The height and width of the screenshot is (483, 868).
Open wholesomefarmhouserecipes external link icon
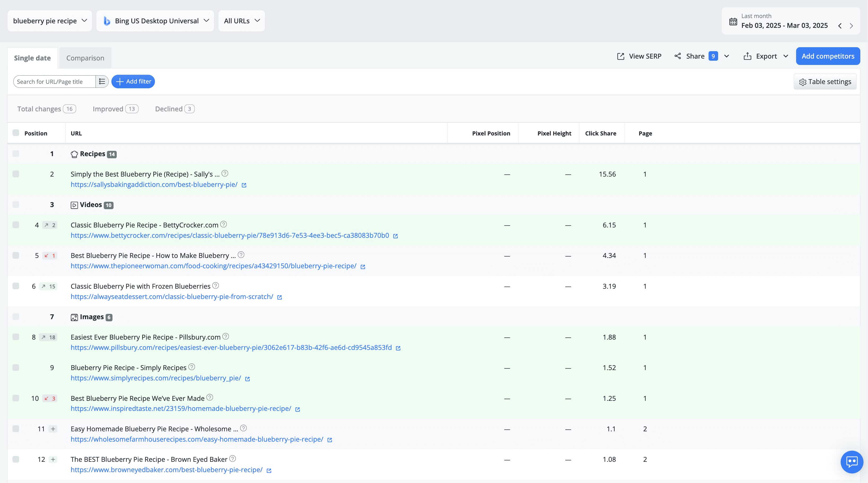(x=329, y=440)
